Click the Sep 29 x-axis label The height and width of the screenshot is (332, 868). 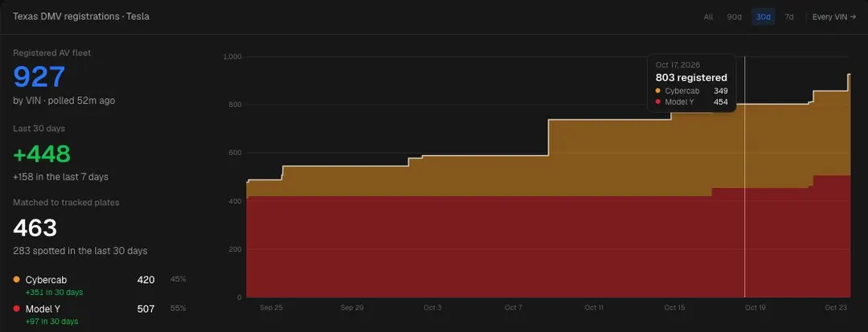[x=352, y=308]
